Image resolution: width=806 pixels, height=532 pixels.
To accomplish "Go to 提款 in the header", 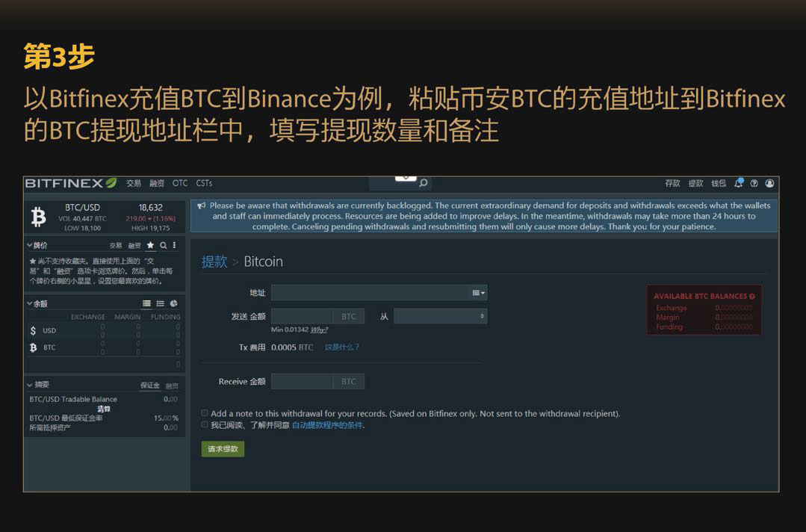I will (695, 184).
